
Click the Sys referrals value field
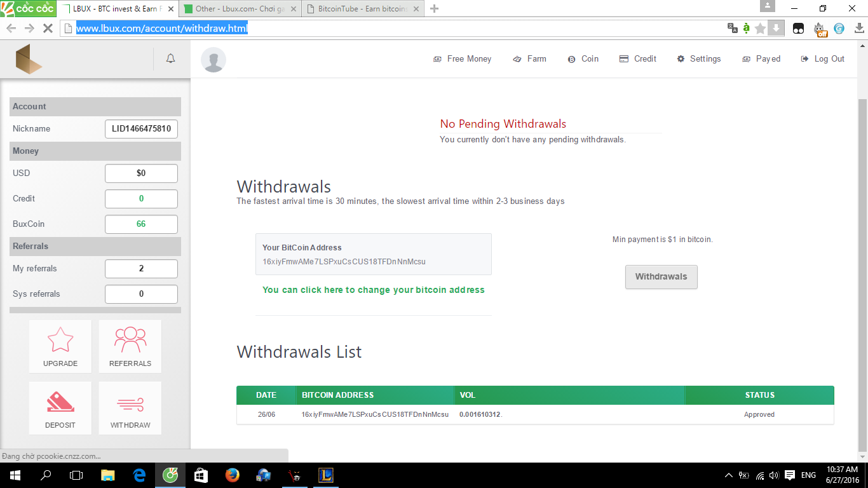141,294
